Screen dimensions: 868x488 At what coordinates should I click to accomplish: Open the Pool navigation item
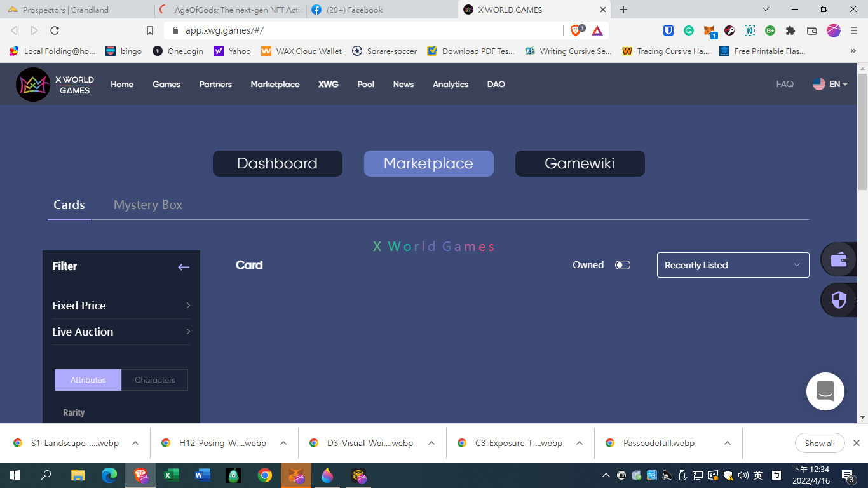tap(366, 84)
